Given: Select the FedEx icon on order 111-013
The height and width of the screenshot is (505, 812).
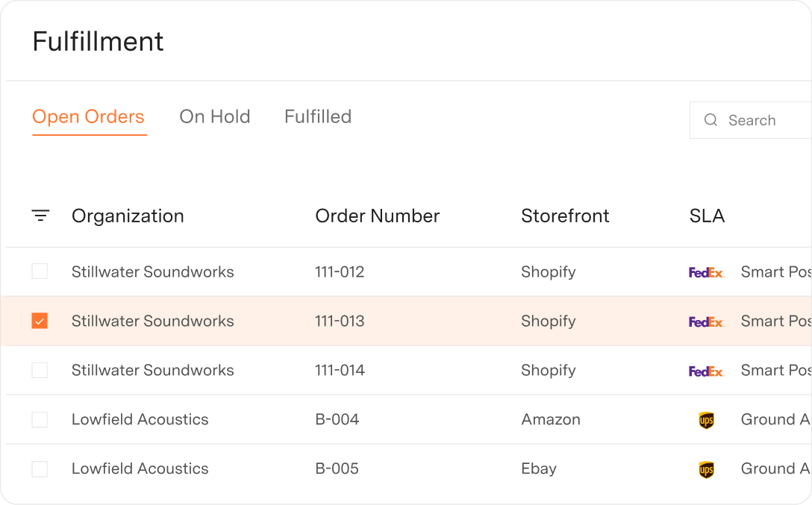Looking at the screenshot, I should click(x=706, y=321).
